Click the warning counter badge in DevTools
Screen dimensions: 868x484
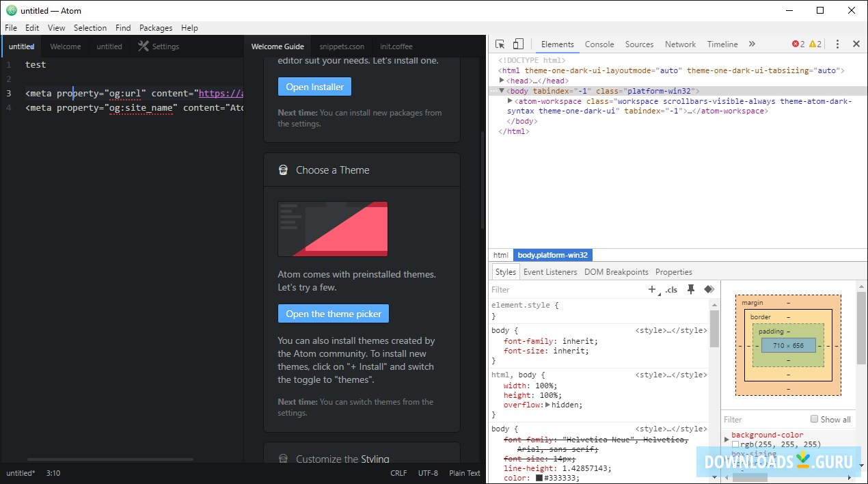coord(817,44)
